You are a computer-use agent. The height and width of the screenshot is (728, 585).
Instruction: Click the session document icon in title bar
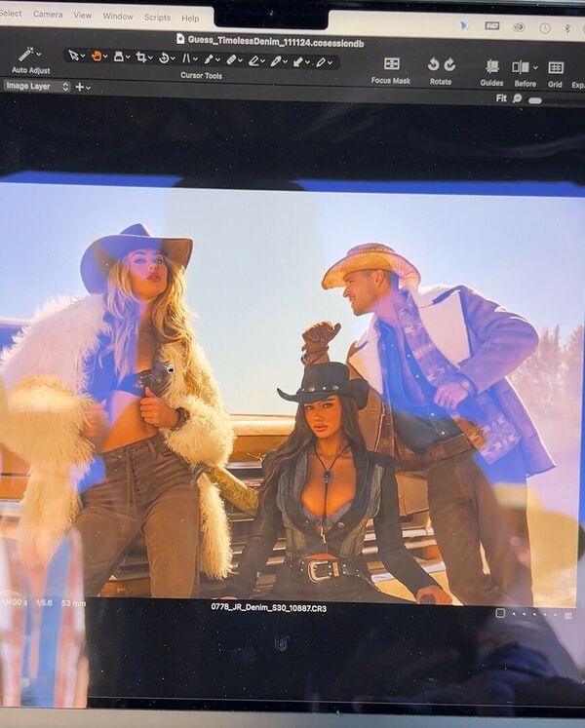tap(180, 39)
